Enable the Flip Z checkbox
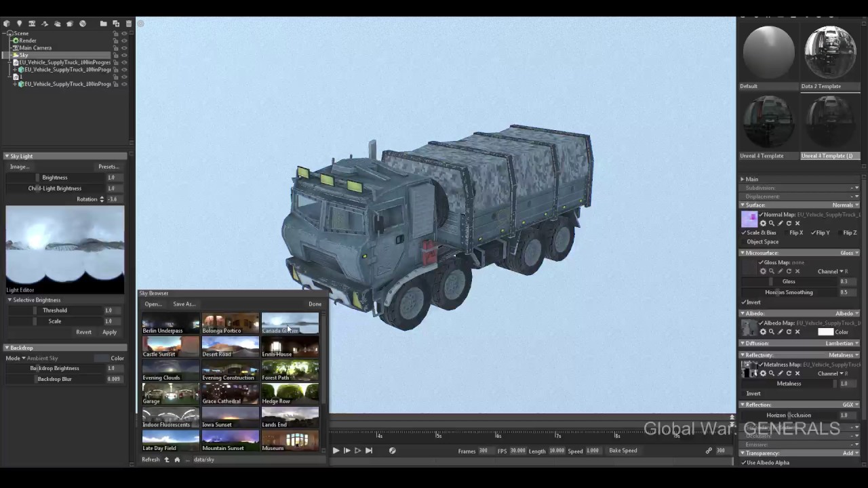The image size is (868, 488). click(840, 232)
